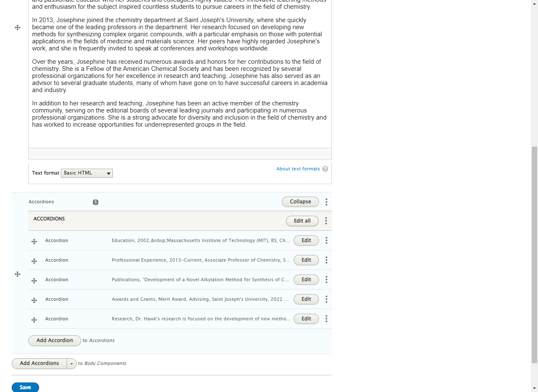The image size is (538, 392).
Task: Open the three-dot menu for the Research accordion
Action: pyautogui.click(x=326, y=319)
